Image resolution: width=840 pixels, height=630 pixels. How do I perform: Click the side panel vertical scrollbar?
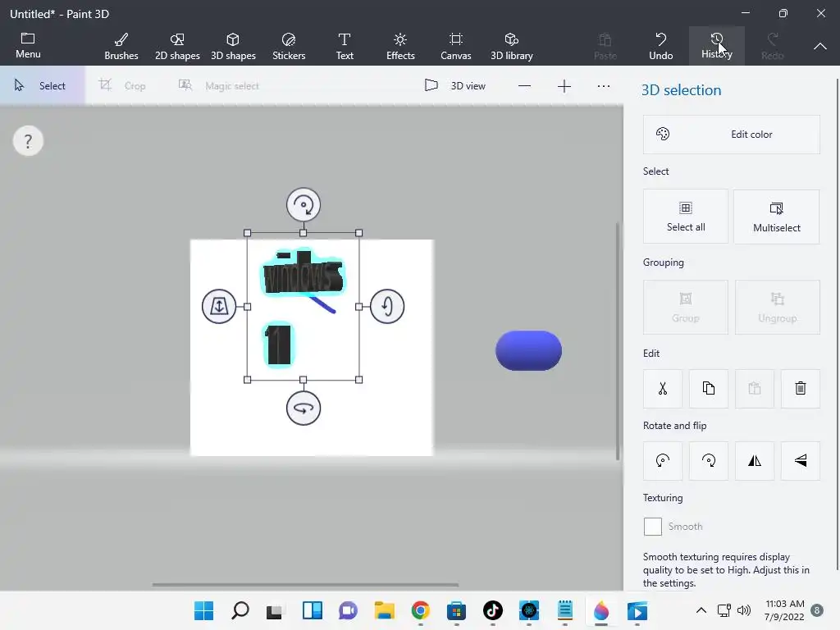[837, 324]
